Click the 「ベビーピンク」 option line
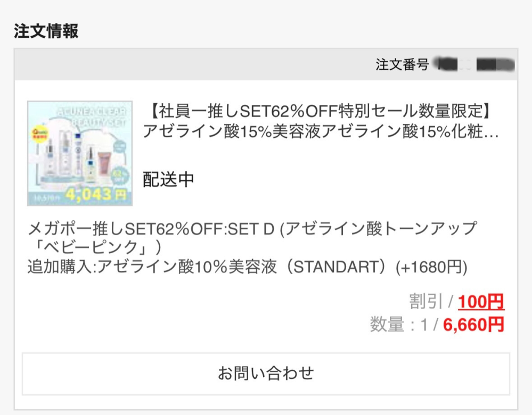The image size is (532, 415). pos(95,247)
